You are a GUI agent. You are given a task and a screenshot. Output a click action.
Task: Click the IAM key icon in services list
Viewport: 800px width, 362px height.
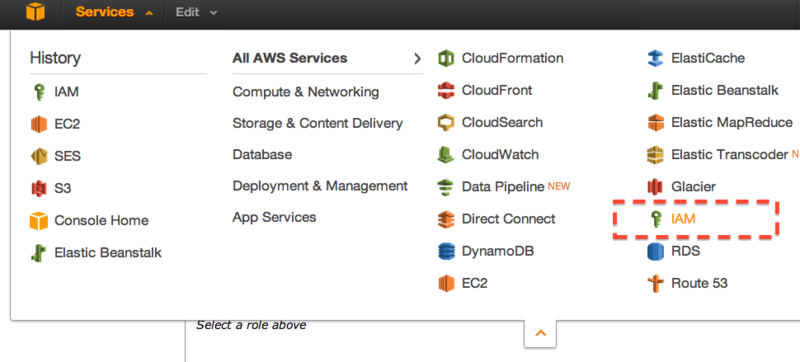click(655, 219)
